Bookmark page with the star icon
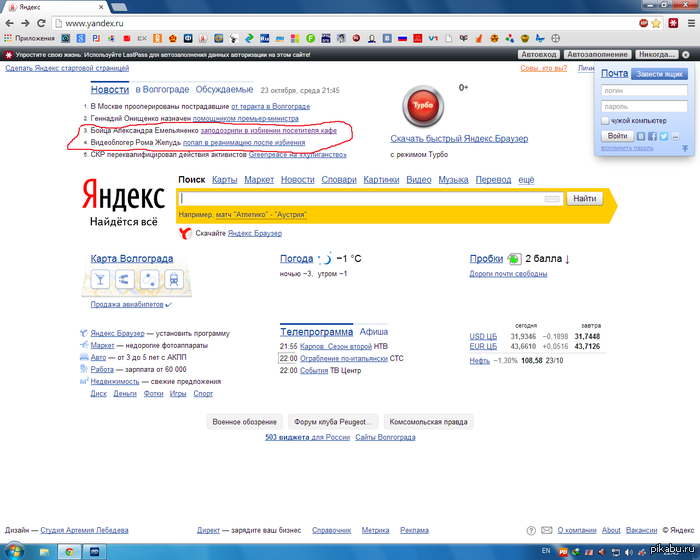700x560 pixels. [x=656, y=22]
